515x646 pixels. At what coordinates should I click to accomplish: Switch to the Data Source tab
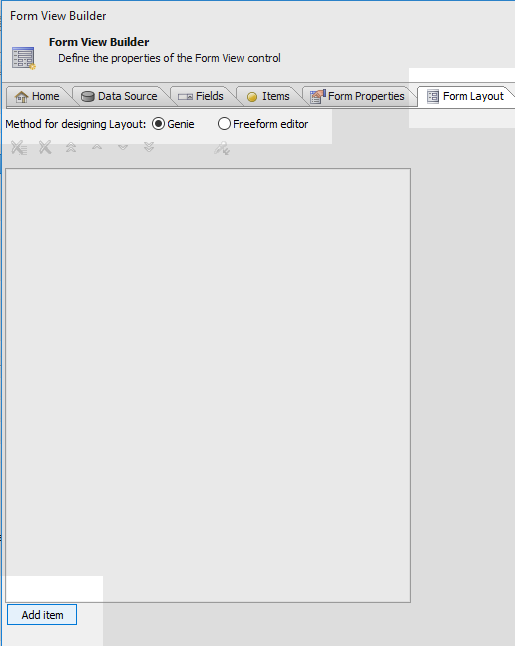coord(119,96)
